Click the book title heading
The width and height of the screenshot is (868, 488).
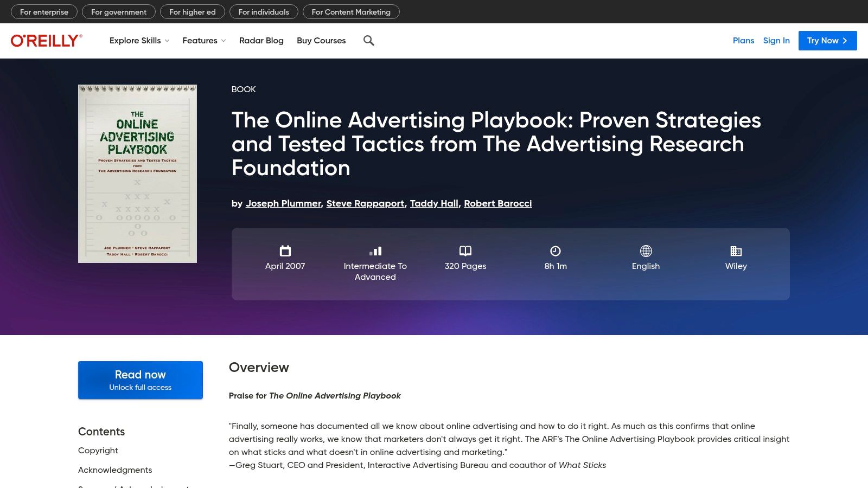click(x=496, y=144)
